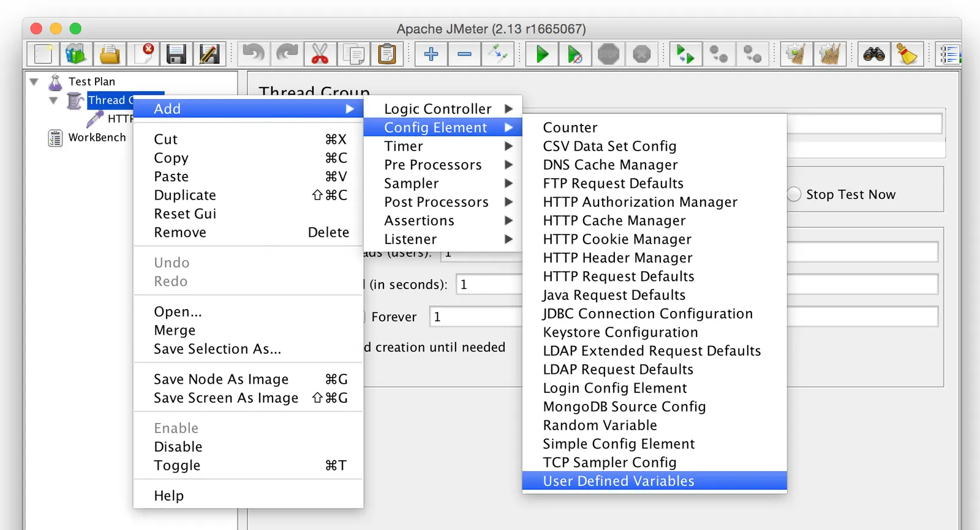The image size is (980, 530).
Task: Click the Redo arrow toolbar icon
Action: tap(287, 54)
